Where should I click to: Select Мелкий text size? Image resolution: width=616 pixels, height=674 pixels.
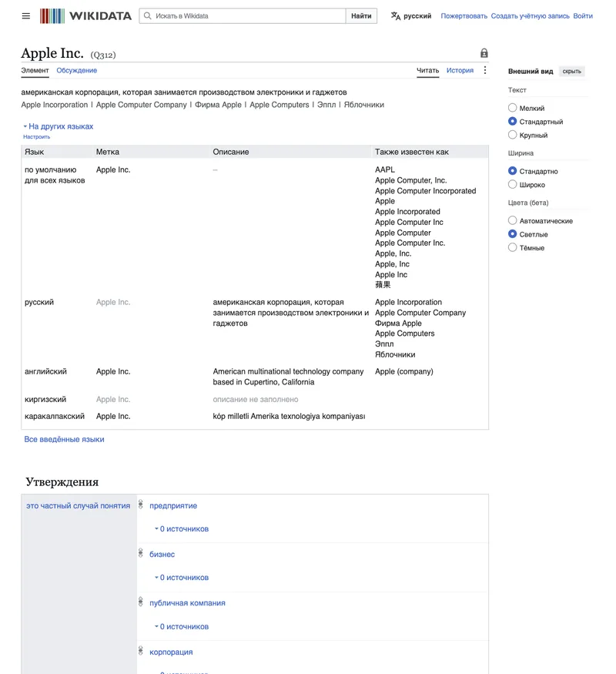click(x=512, y=108)
